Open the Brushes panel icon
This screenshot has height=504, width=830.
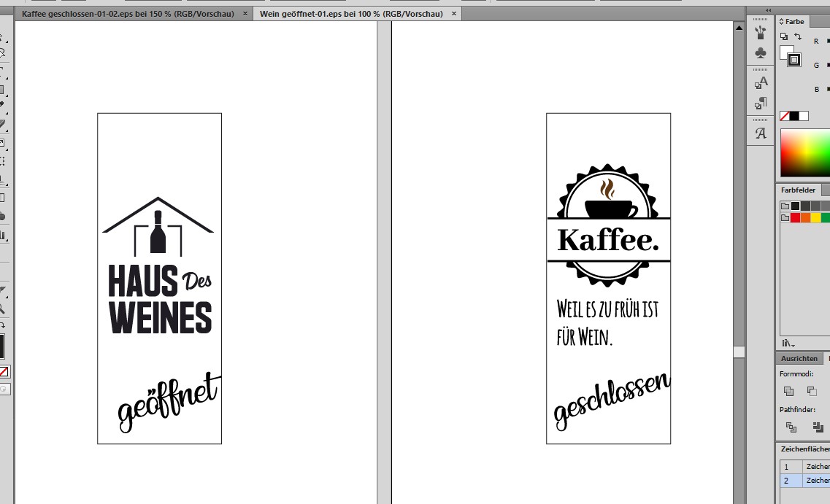(761, 32)
